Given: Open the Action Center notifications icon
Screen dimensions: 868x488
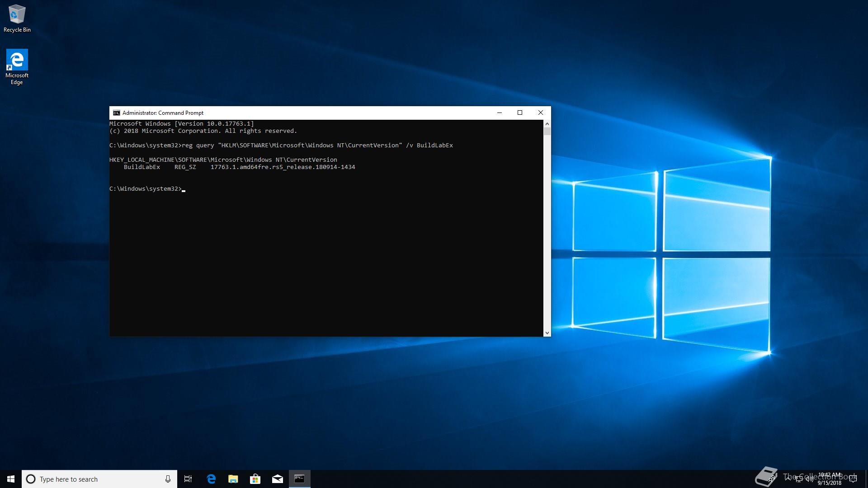Looking at the screenshot, I should tap(853, 479).
